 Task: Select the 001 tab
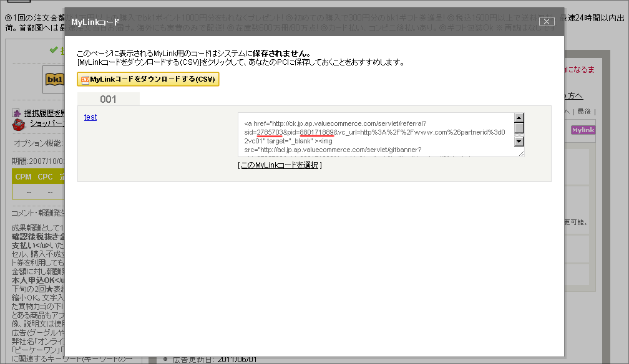point(109,99)
